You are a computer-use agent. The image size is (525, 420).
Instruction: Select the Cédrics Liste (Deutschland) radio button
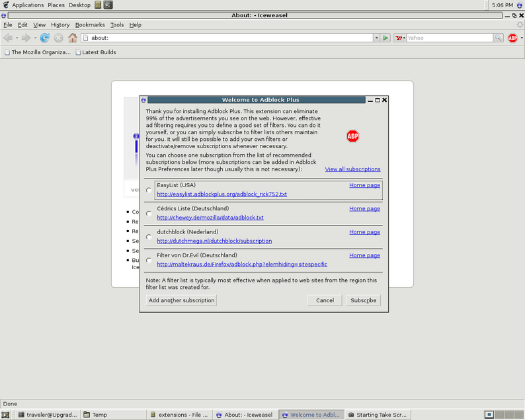click(149, 214)
